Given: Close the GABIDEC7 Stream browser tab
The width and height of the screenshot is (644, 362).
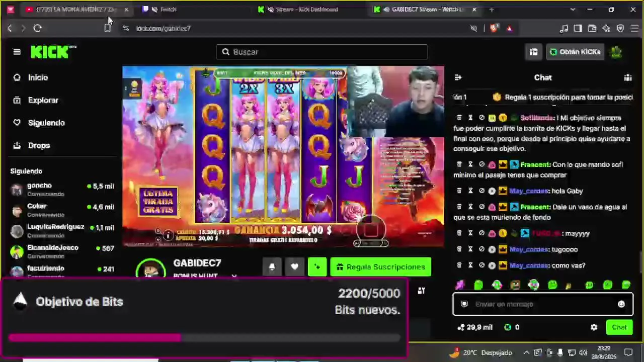Looking at the screenshot, I should click(x=474, y=9).
